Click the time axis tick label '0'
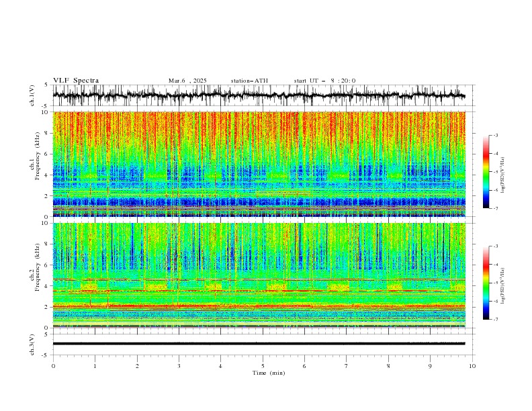This screenshot has width=532, height=411. [53, 366]
